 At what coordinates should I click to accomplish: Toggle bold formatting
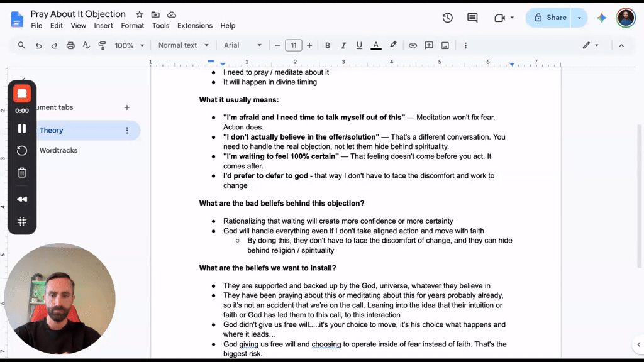pos(327,45)
